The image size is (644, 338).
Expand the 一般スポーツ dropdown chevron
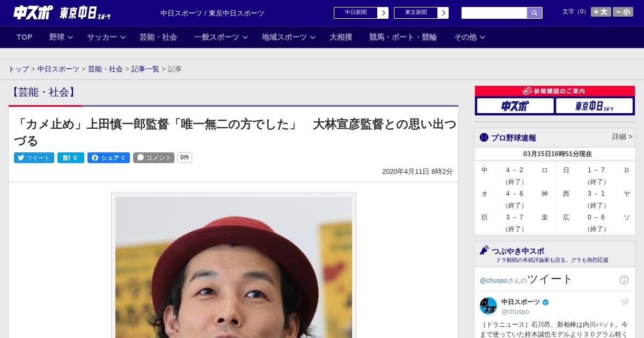pyautogui.click(x=245, y=38)
